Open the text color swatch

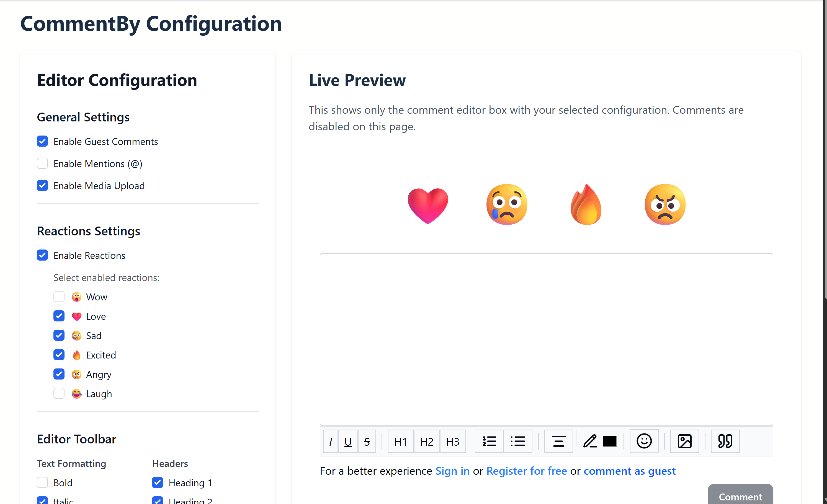pos(609,441)
